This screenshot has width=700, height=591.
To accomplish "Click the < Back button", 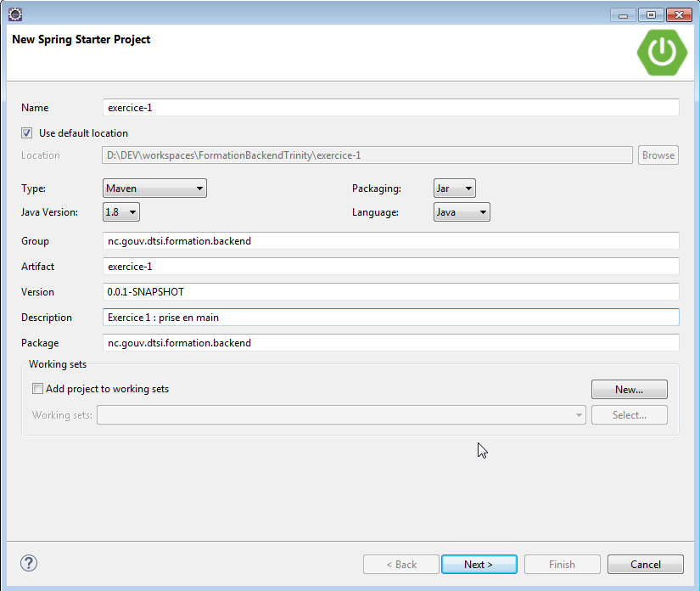I will [400, 564].
